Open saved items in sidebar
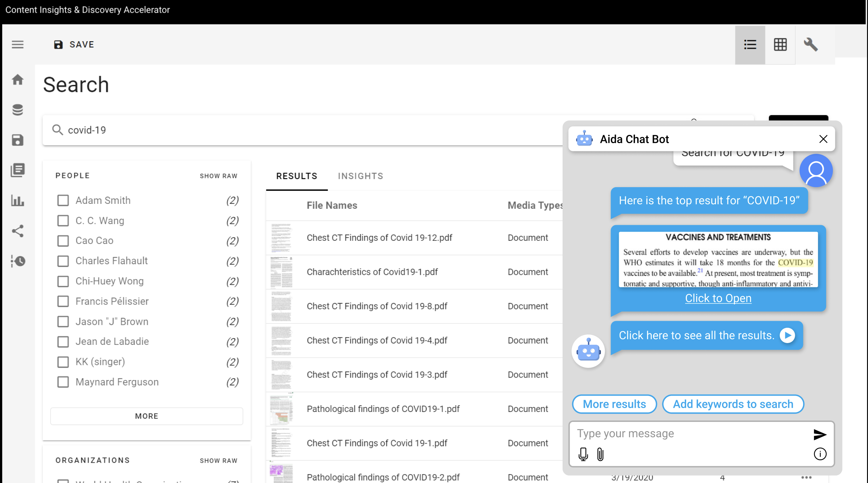The image size is (868, 483). tap(17, 140)
